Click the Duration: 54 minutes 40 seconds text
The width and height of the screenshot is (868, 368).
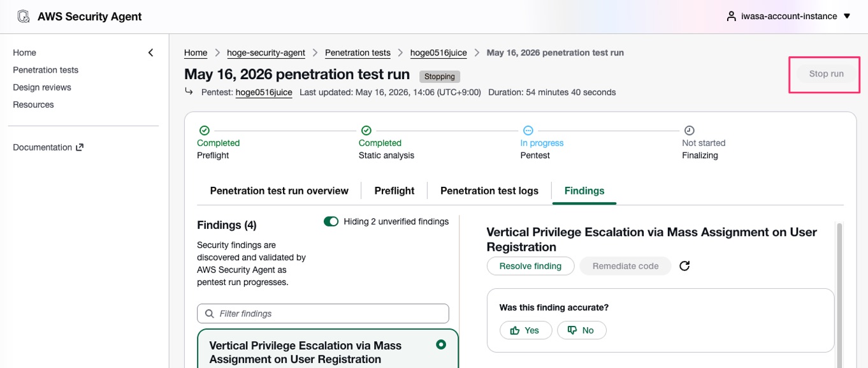552,92
